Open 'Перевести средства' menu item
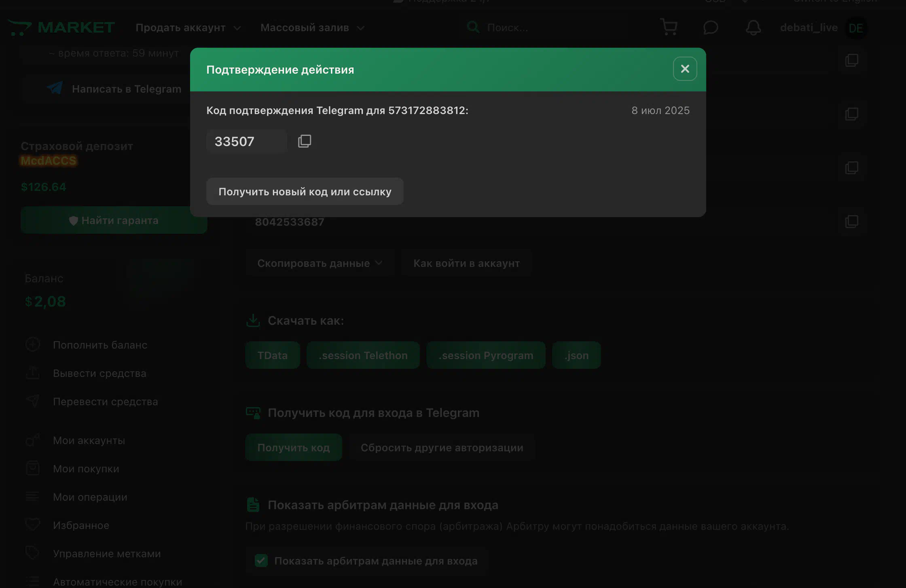 pyautogui.click(x=105, y=402)
